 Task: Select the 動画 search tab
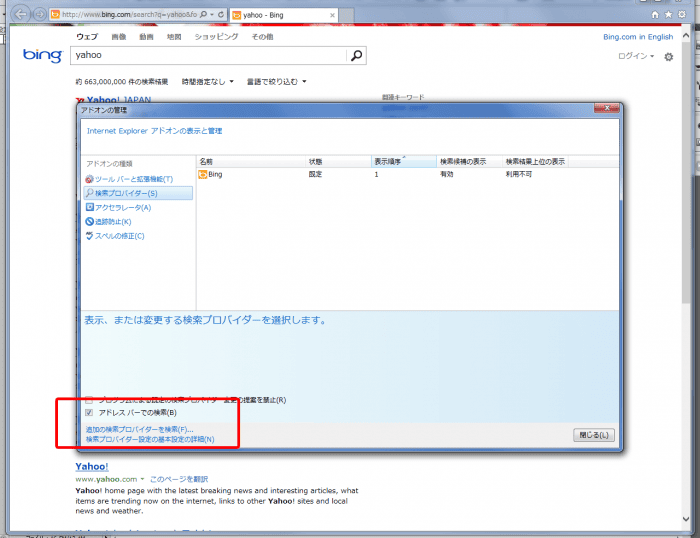click(x=146, y=37)
